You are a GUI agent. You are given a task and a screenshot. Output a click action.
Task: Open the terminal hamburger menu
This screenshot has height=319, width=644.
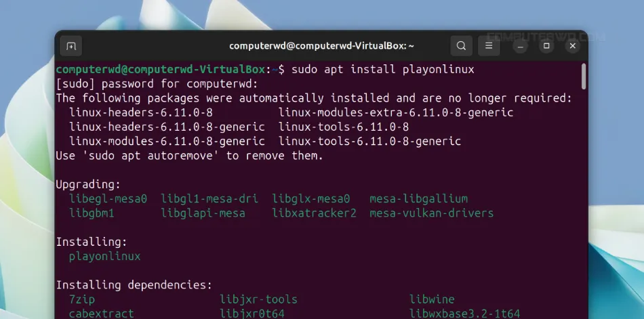coord(489,45)
